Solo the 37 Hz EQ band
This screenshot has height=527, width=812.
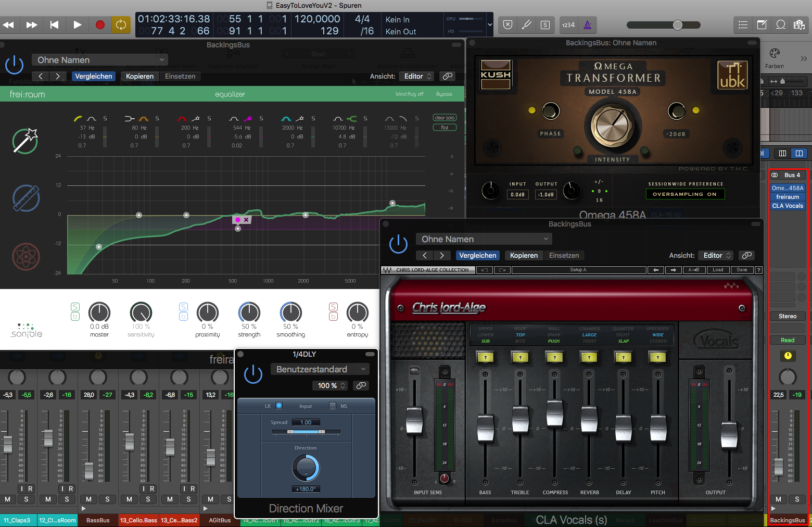[105, 119]
